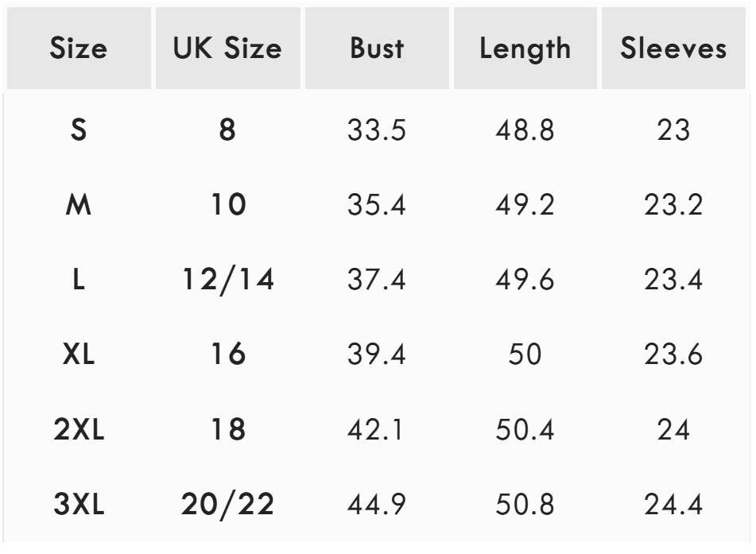Click the 49.2 length value
Image resolution: width=756 pixels, height=554 pixels.
click(525, 206)
